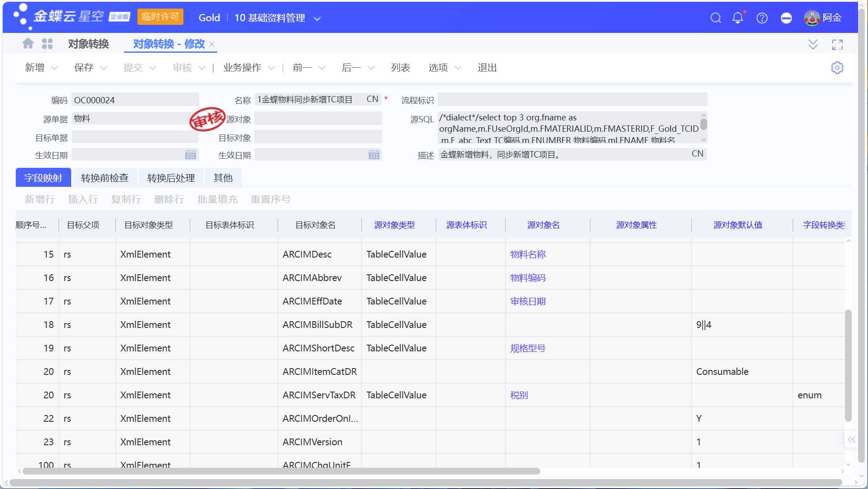Click the 业务操作 menu
The width and height of the screenshot is (868, 489).
tap(242, 68)
